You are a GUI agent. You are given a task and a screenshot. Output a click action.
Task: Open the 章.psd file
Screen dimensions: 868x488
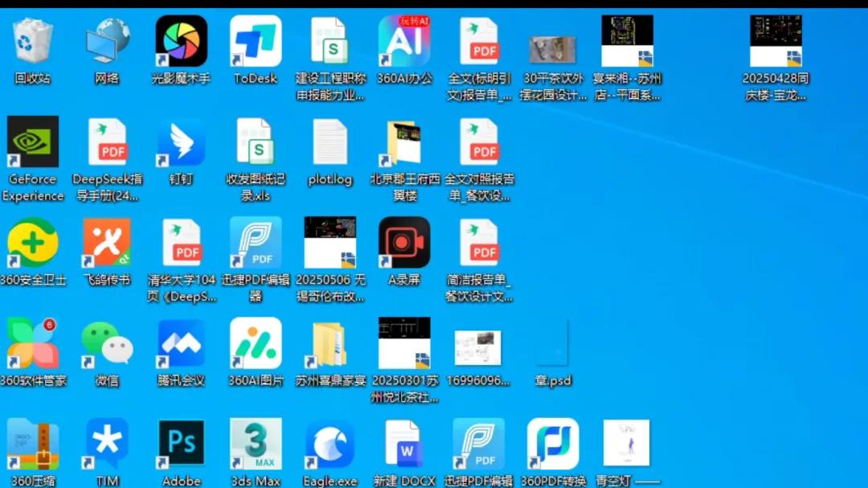point(552,343)
